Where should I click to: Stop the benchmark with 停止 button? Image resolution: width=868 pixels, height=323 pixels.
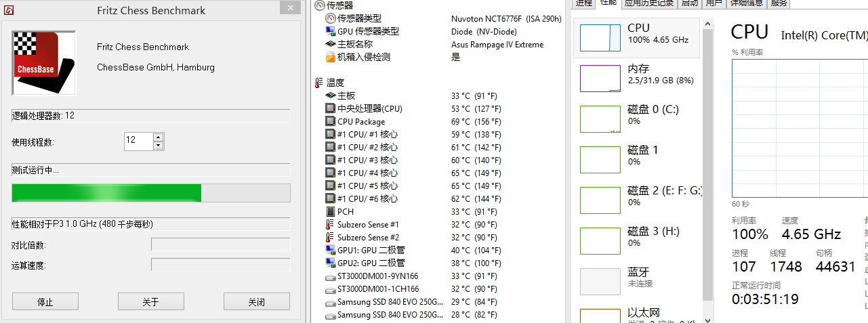pyautogui.click(x=45, y=301)
